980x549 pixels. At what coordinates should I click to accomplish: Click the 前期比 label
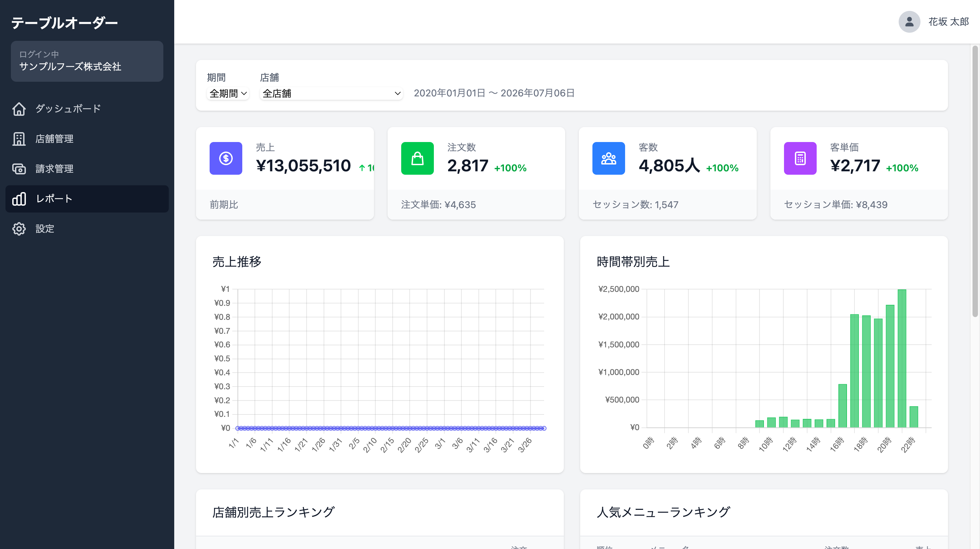224,205
